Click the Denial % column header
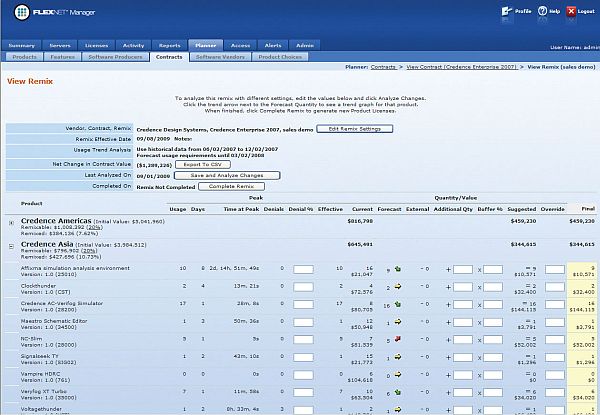Screen dimensions: 600x415 click(301, 209)
